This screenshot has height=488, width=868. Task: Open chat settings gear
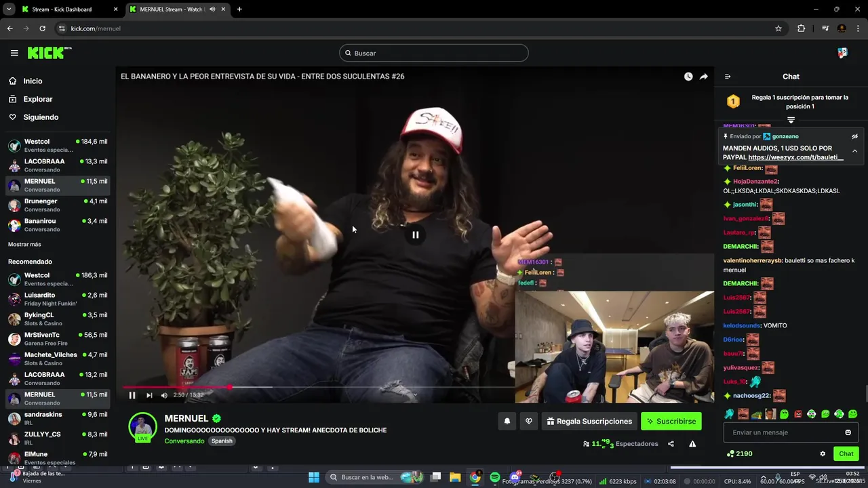coord(823,454)
